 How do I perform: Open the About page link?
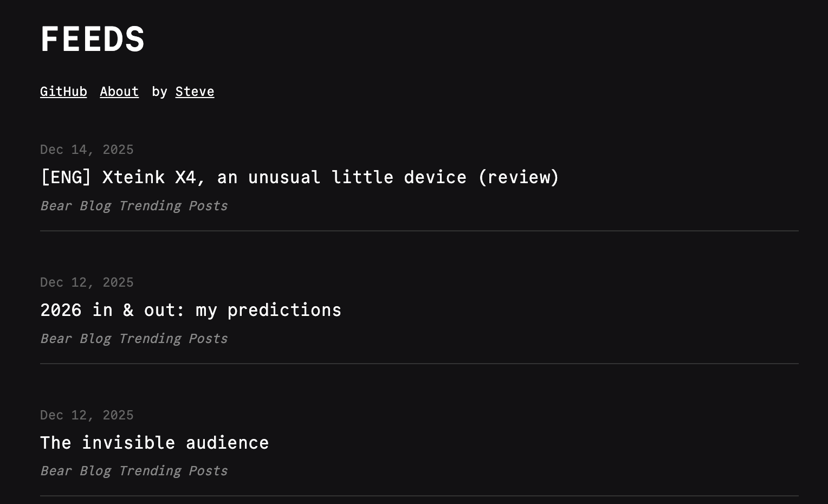119,92
